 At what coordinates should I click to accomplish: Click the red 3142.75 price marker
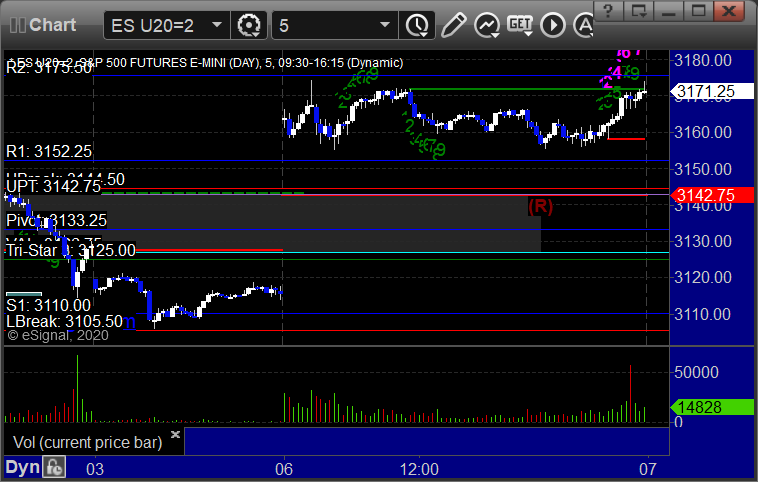pyautogui.click(x=712, y=195)
